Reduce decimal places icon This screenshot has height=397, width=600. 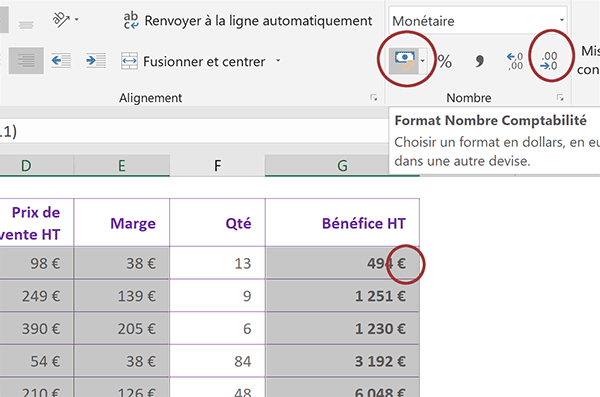click(549, 61)
